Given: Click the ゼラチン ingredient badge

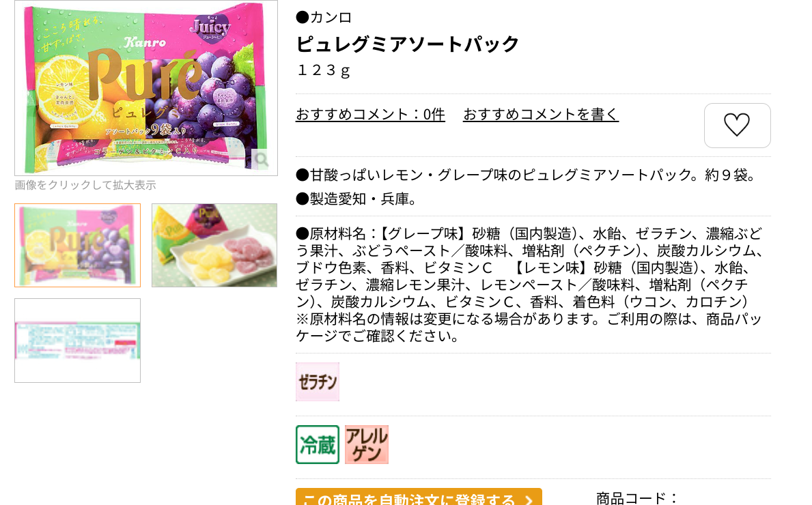Looking at the screenshot, I should 318,382.
